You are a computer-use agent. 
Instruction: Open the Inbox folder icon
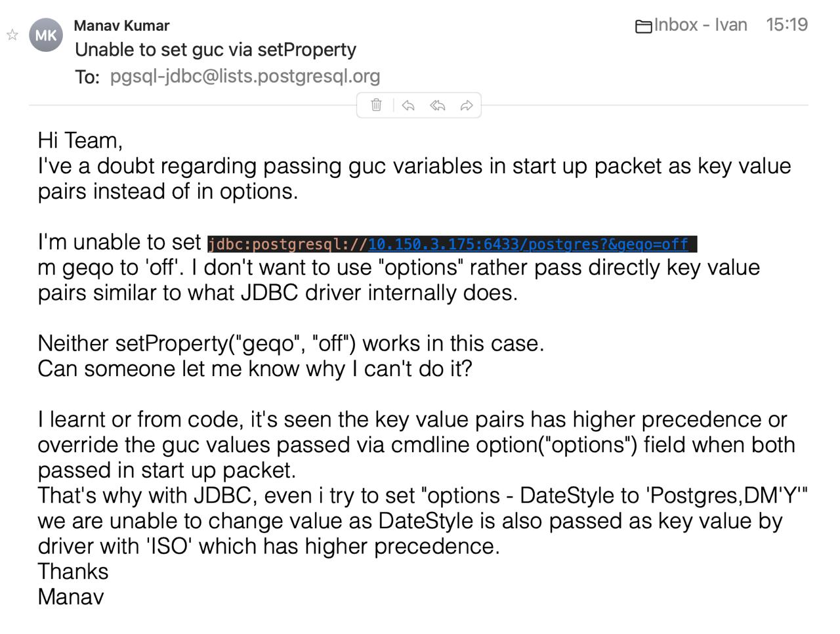pos(643,26)
